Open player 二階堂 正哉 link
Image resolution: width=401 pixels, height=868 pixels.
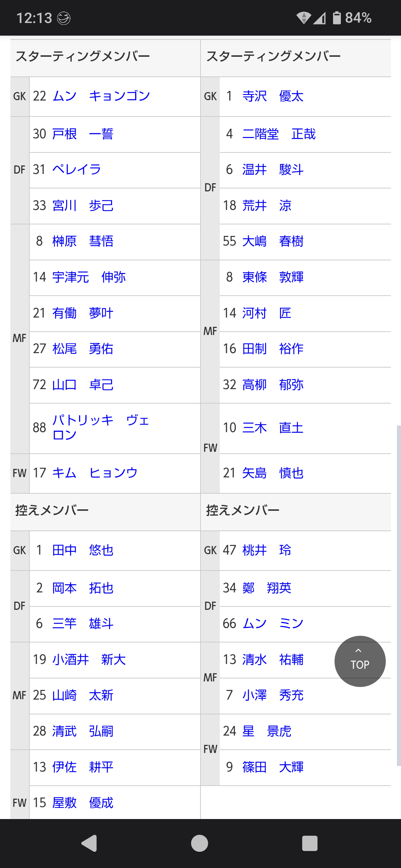278,134
